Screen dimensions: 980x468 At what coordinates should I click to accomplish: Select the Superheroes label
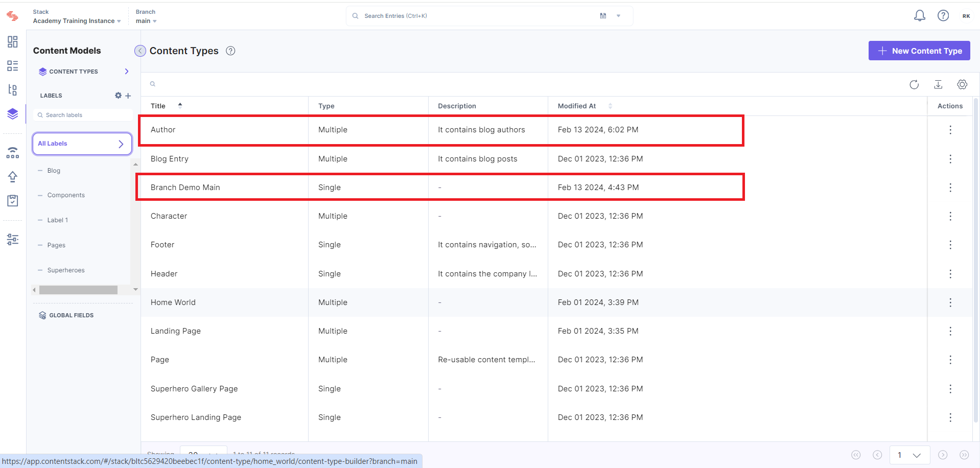tap(66, 270)
